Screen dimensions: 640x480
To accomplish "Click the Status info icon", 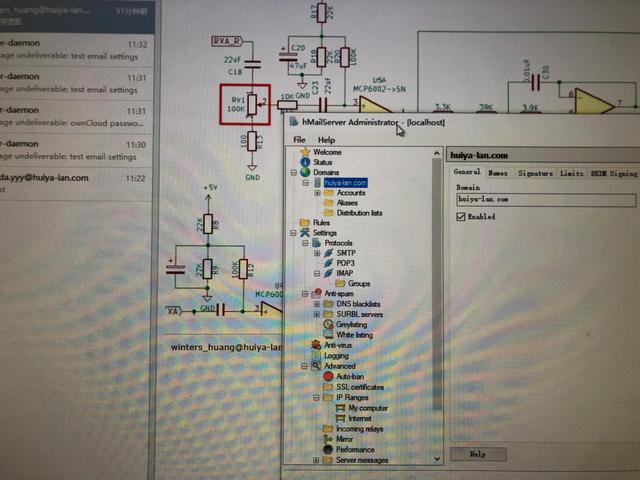I will coord(305,162).
